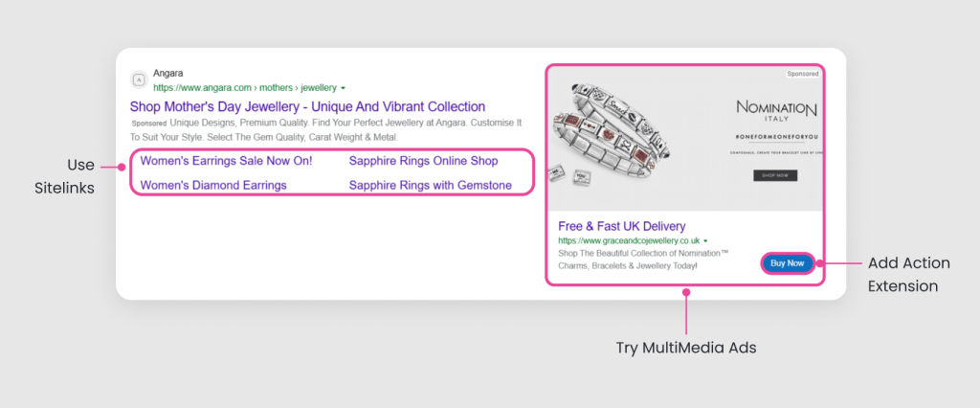This screenshot has height=408, width=980.
Task: Click the #ONEFORMEONEFORYOU hashtag text
Action: click(x=775, y=137)
